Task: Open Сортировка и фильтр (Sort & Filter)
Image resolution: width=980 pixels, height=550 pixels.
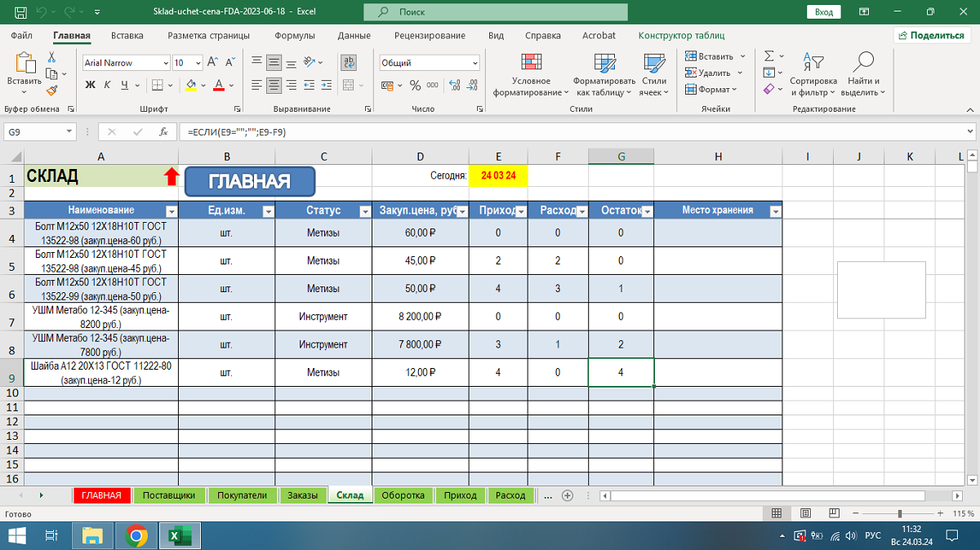Action: tap(813, 75)
